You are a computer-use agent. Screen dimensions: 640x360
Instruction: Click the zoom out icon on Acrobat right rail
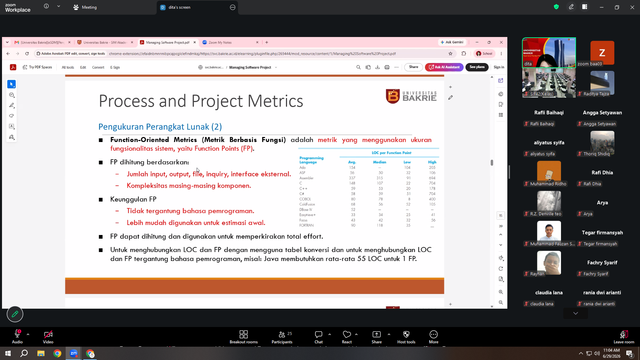[x=501, y=303]
